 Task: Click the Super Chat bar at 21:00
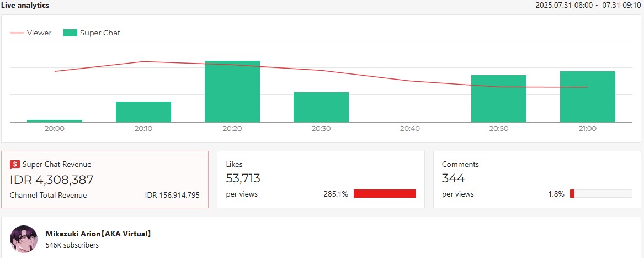(587, 97)
